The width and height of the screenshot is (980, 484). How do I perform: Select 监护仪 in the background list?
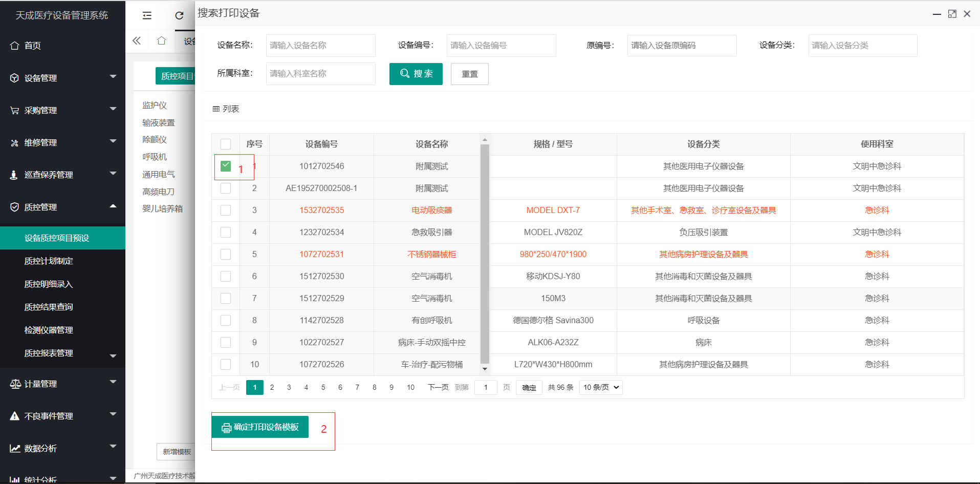155,105
